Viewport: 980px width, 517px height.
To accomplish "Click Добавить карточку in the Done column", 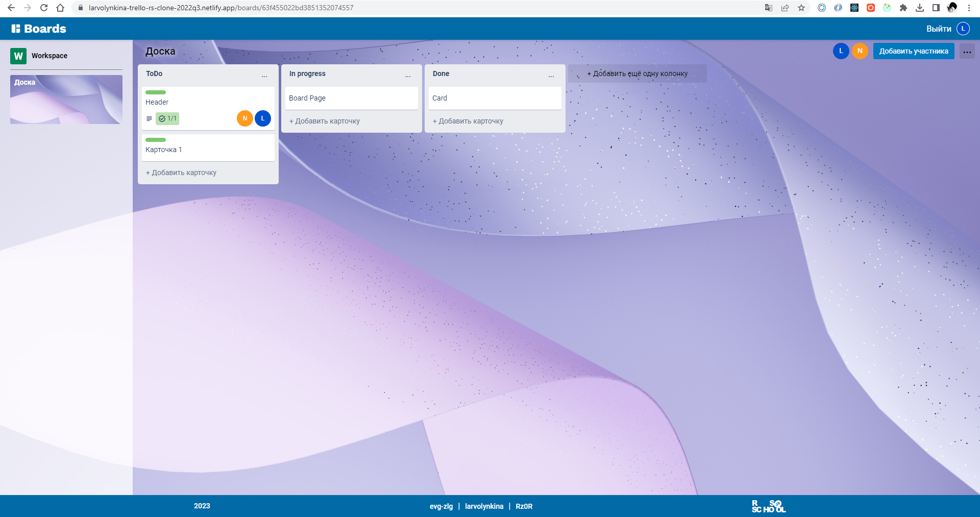I will [x=468, y=121].
